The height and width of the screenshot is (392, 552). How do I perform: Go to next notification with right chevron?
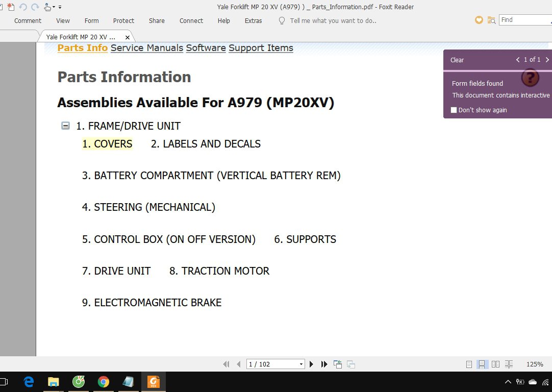pyautogui.click(x=547, y=60)
